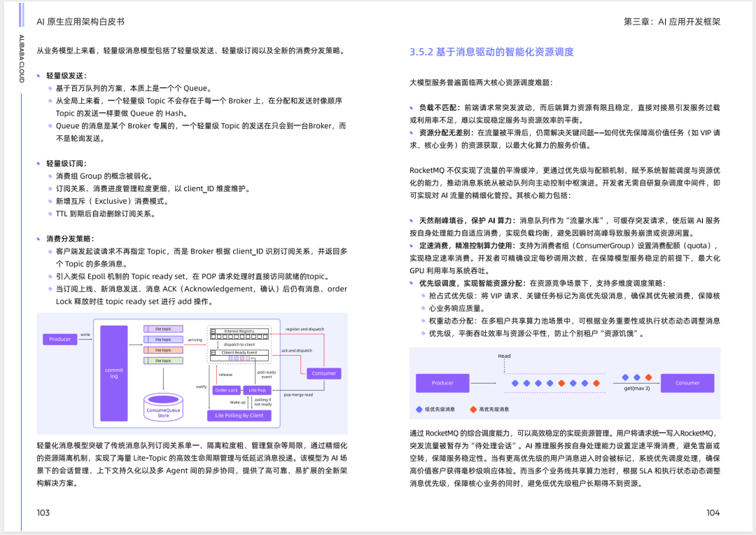
Task: Click the legend entry "低优先级消息"
Action: tap(435, 409)
